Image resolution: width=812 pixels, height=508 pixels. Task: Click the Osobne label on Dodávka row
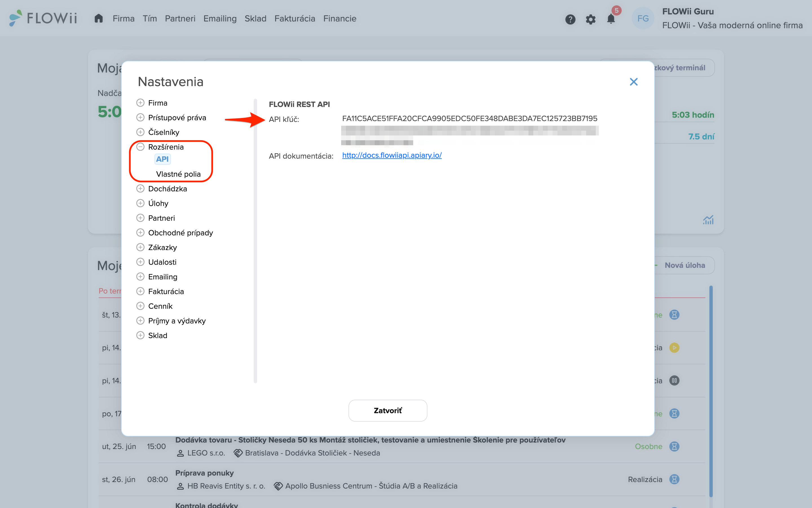click(x=648, y=446)
